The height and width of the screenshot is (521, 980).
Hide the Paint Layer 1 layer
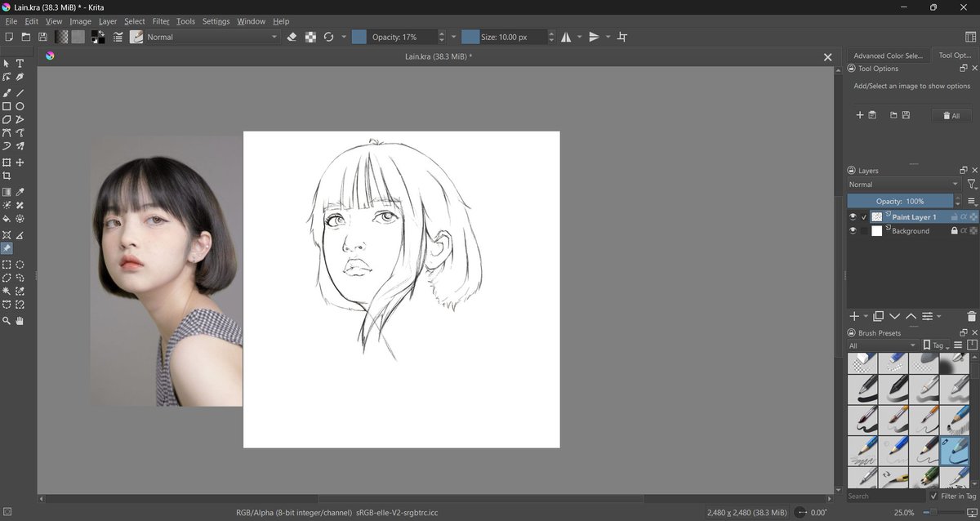coord(853,217)
